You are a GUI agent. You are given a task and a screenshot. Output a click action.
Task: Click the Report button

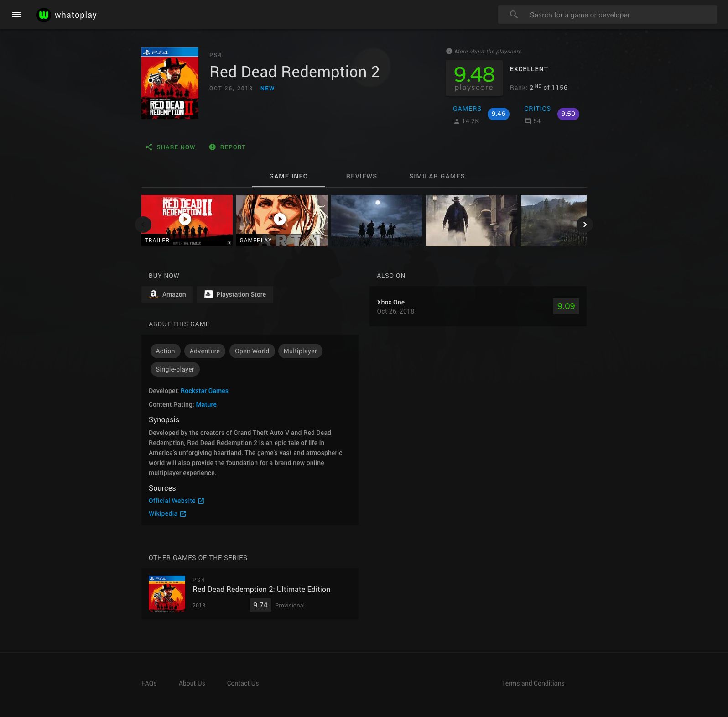[227, 147]
